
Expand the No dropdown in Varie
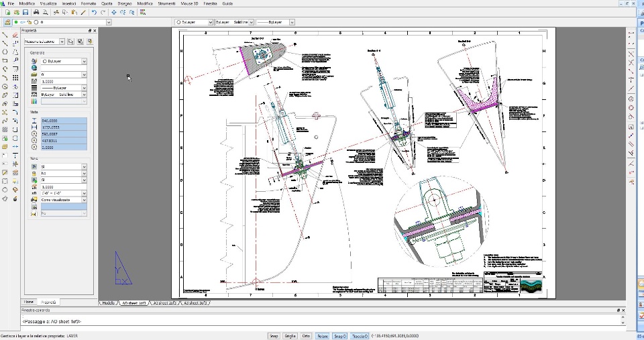[84, 173]
